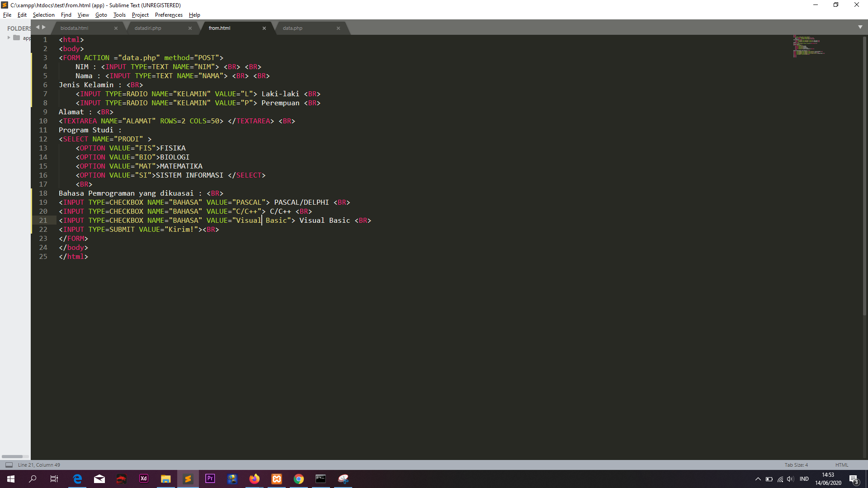Click line number 25 in gutter

point(43,257)
